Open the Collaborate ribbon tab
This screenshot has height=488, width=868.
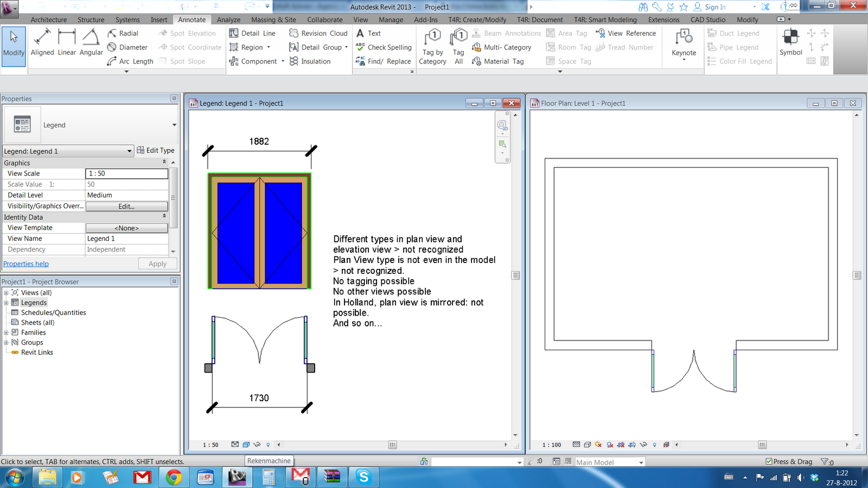(325, 20)
